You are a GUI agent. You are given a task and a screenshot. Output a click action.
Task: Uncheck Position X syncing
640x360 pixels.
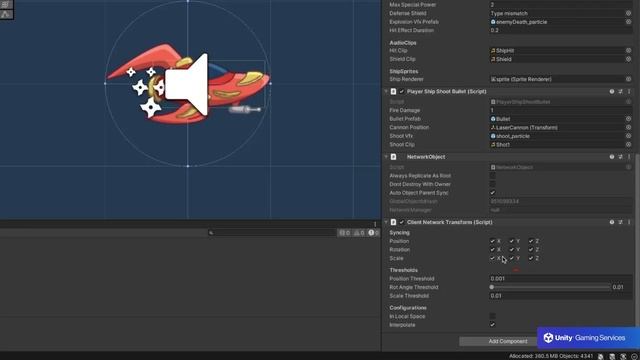pos(493,241)
